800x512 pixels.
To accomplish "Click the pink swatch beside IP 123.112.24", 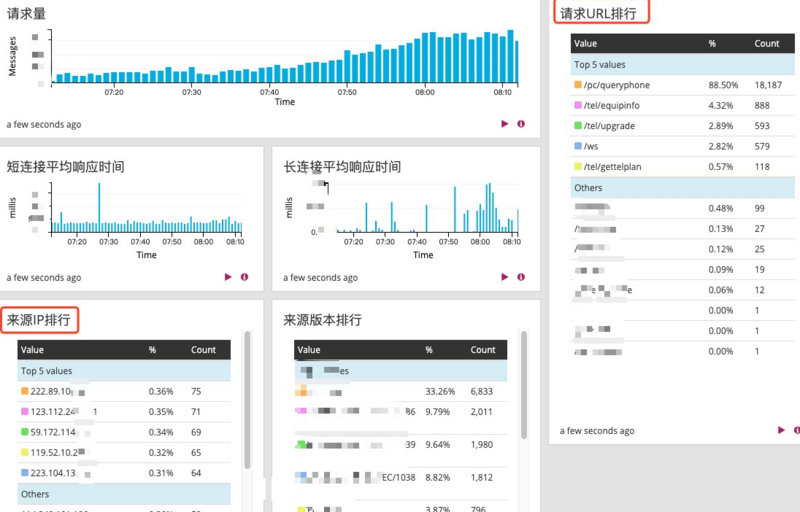I will coord(24,412).
